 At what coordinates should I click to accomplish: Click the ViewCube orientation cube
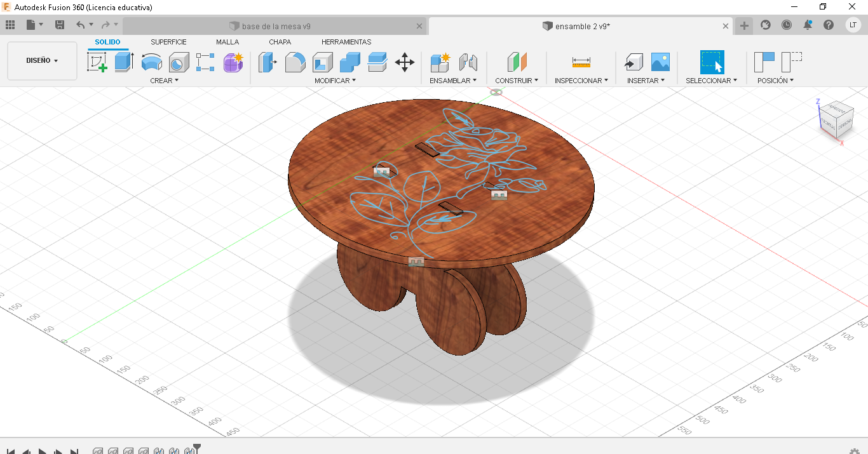click(835, 119)
